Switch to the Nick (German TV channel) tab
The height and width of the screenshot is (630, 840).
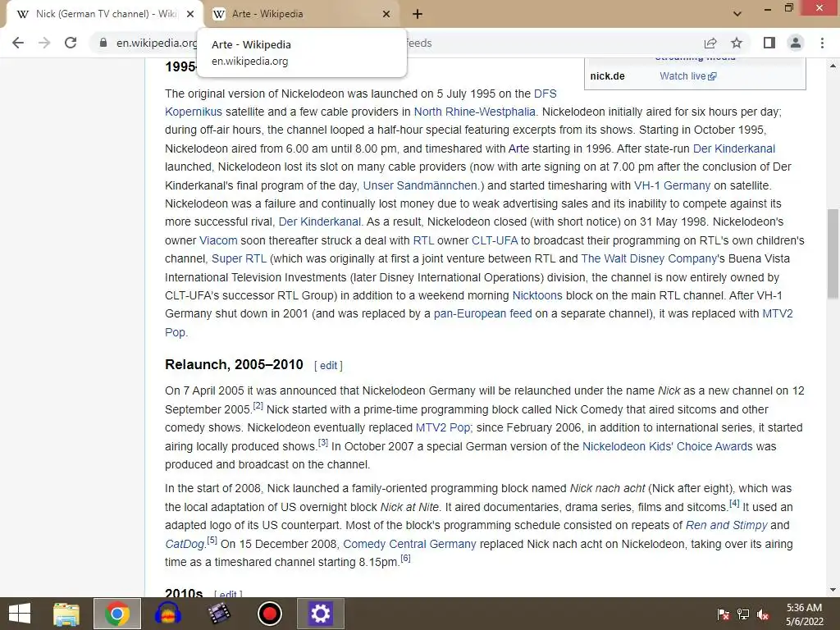coord(106,14)
